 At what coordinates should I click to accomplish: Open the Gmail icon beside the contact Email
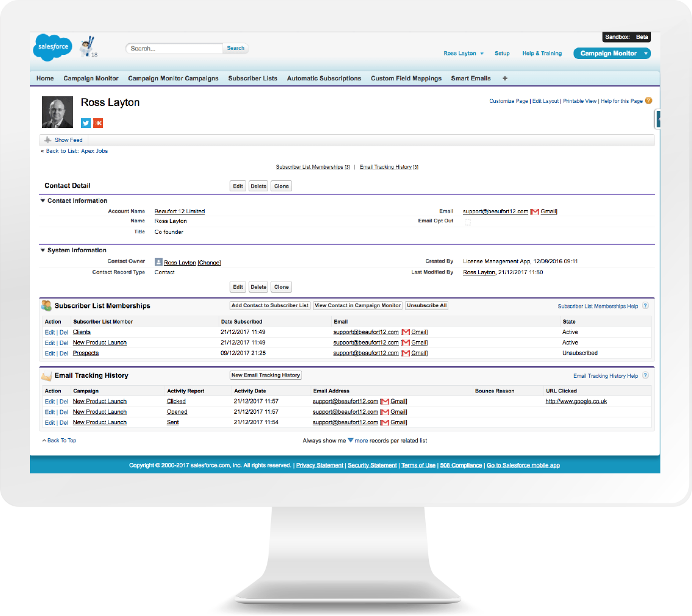(x=535, y=211)
